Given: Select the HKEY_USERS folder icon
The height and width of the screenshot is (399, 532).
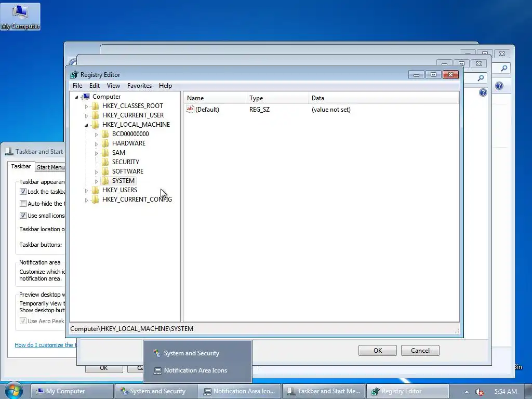Looking at the screenshot, I should click(x=96, y=190).
